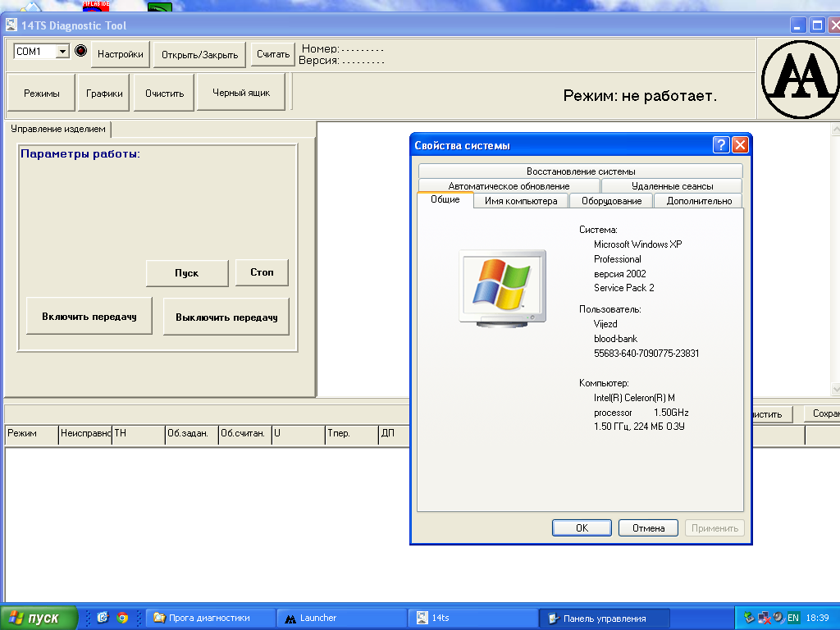Click the speaker volume tray icon

click(779, 618)
